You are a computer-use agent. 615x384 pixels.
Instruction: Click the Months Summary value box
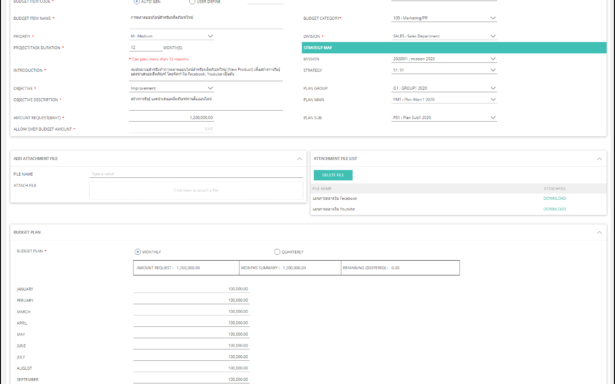tap(290, 268)
